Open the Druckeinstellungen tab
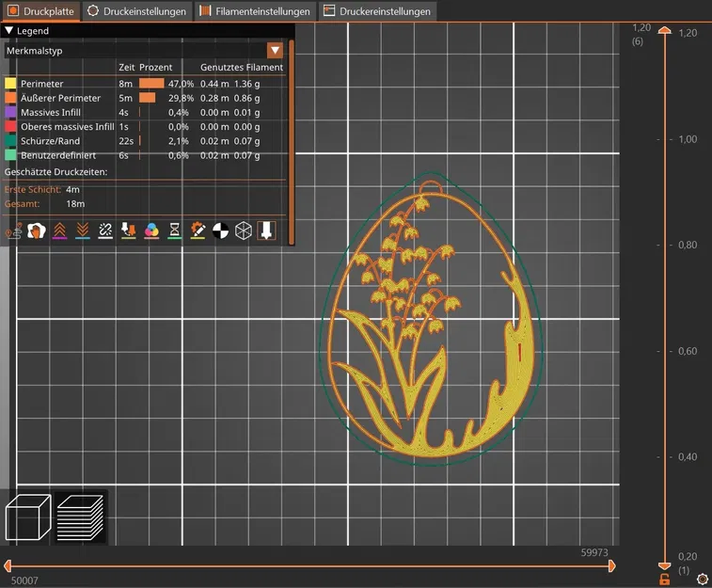Image resolution: width=712 pixels, height=588 pixels. click(x=136, y=11)
